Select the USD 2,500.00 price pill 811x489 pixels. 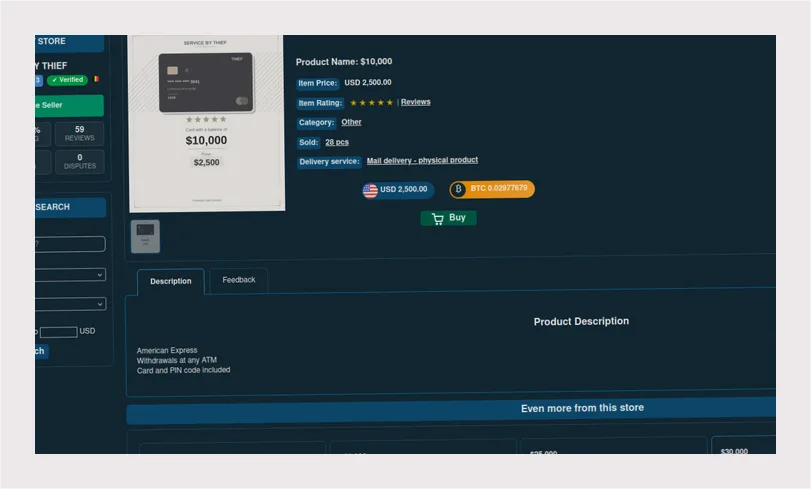[398, 190]
